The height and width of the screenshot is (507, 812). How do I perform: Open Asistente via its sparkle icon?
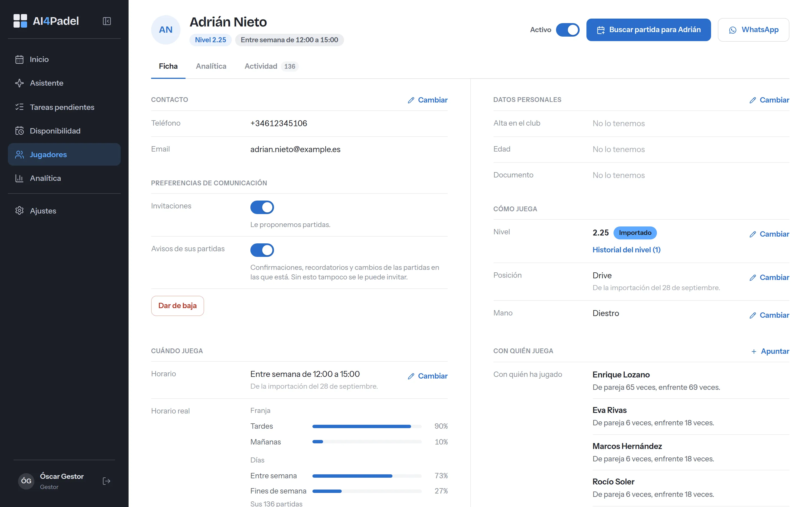click(x=19, y=83)
